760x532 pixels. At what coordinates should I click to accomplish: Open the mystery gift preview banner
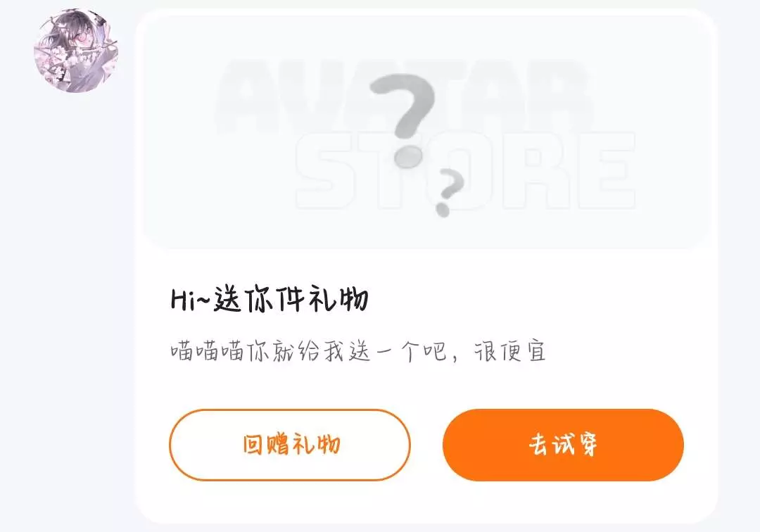pos(426,132)
